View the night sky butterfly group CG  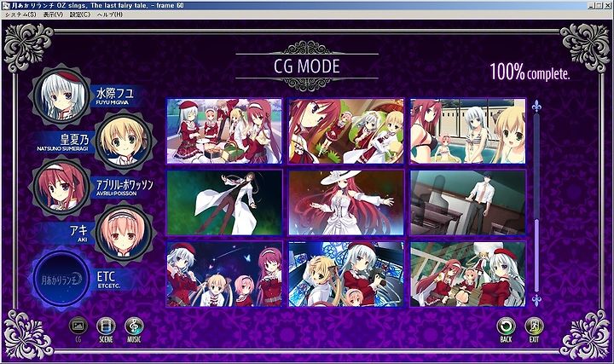(224, 274)
